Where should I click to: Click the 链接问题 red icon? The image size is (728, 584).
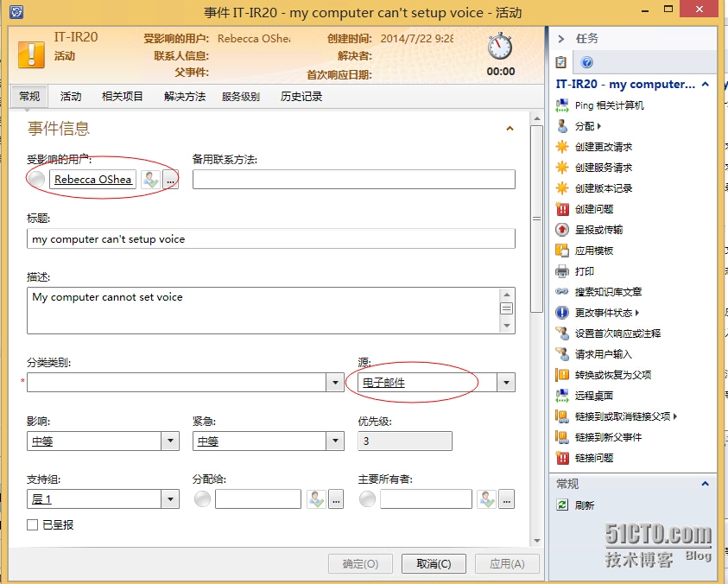562,458
